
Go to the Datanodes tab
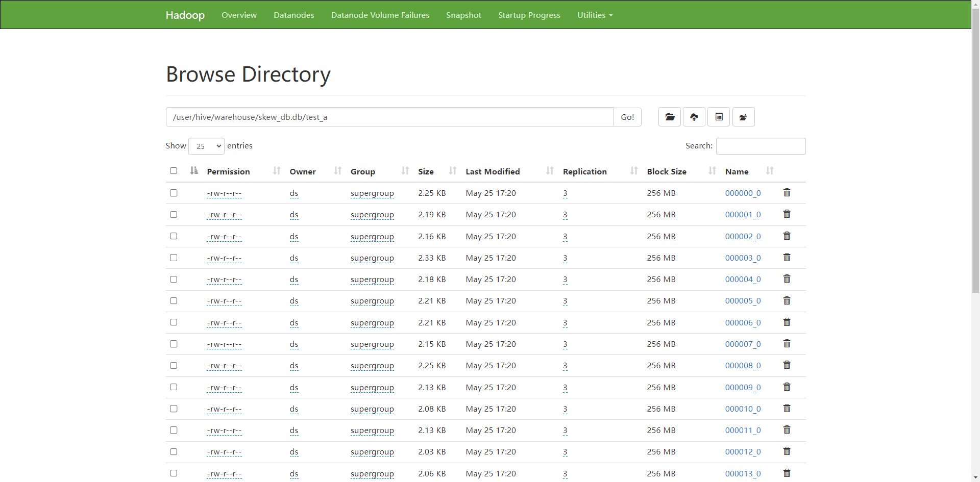pos(293,15)
